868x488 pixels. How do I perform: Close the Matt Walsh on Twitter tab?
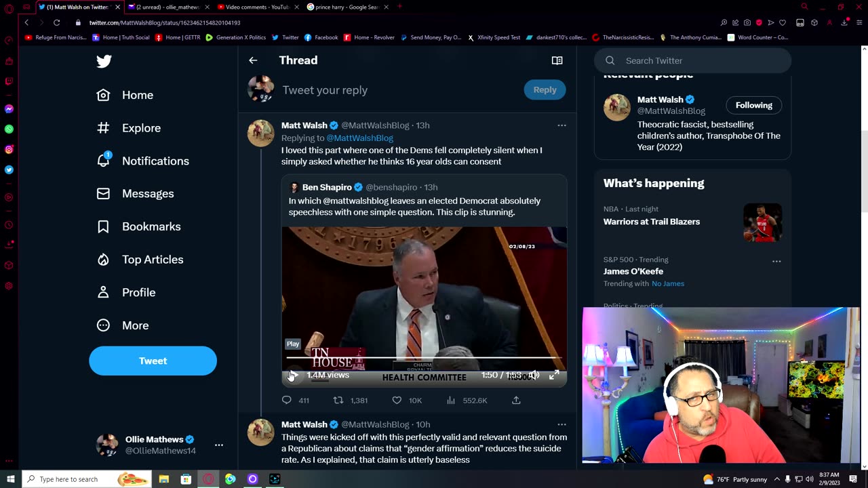(117, 7)
